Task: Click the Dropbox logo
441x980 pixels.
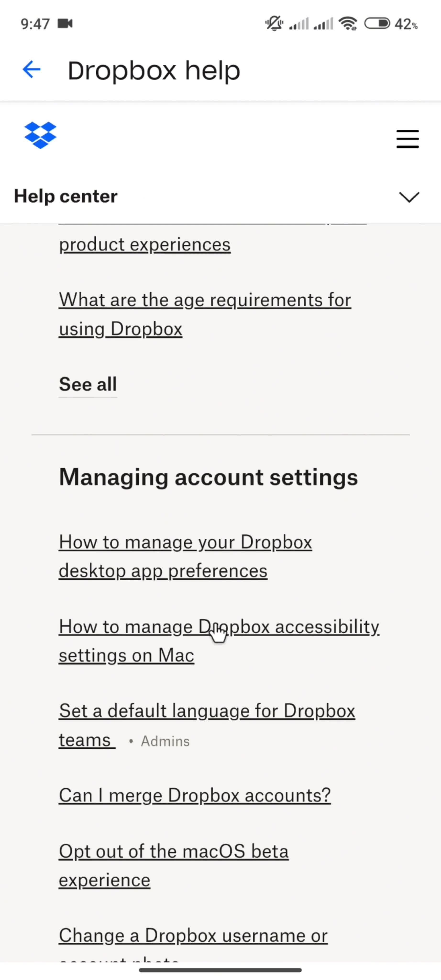Action: (40, 135)
